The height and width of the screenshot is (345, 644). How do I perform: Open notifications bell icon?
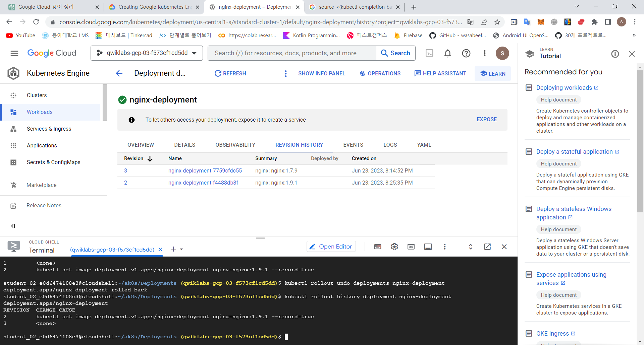pos(448,53)
